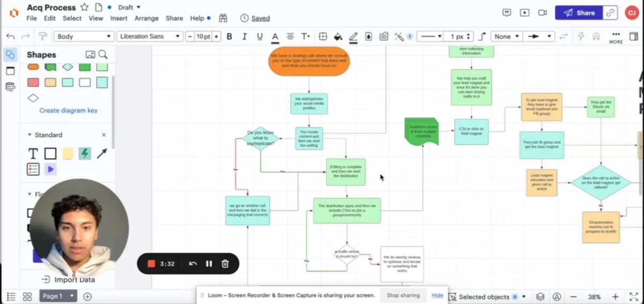Toggle underline text formatting
The width and height of the screenshot is (644, 304).
coord(260,37)
